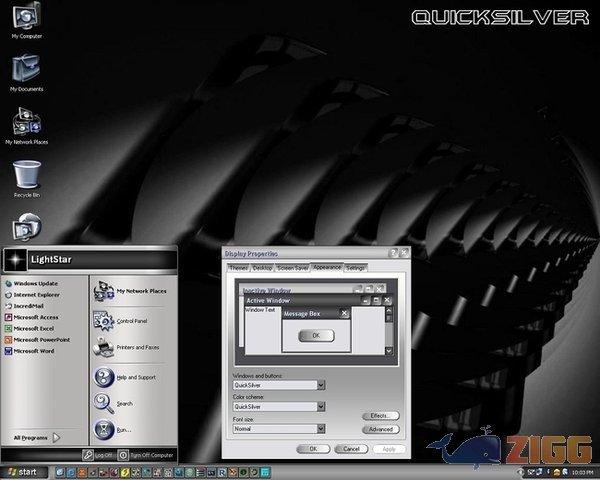
Task: Open Search from Start menu
Action: 113,404
